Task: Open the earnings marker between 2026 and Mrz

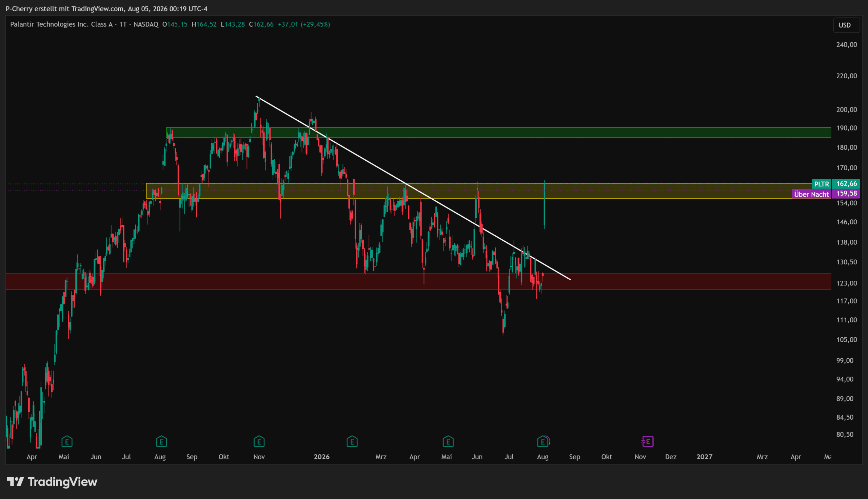Action: [352, 441]
